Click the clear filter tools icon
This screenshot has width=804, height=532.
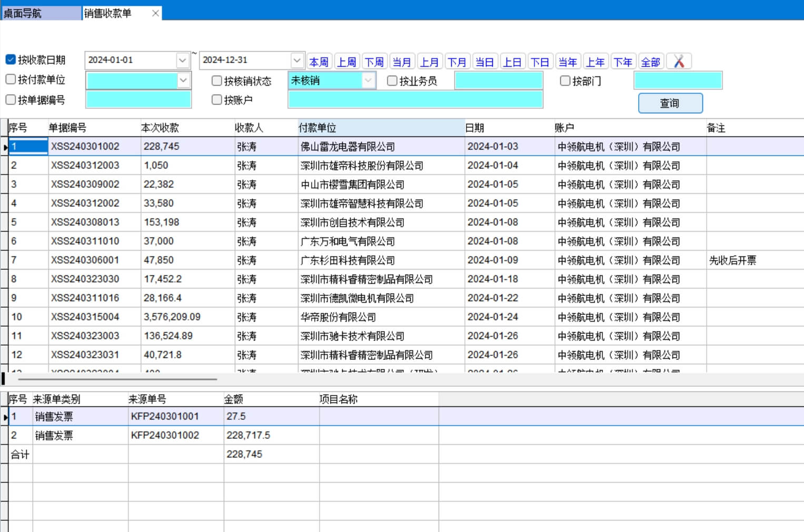[x=679, y=62]
